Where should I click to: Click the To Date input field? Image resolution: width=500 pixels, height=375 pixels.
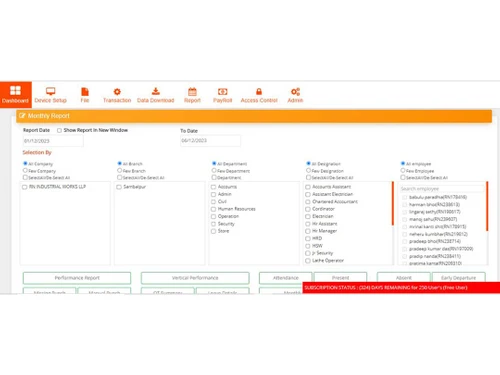[x=210, y=141]
